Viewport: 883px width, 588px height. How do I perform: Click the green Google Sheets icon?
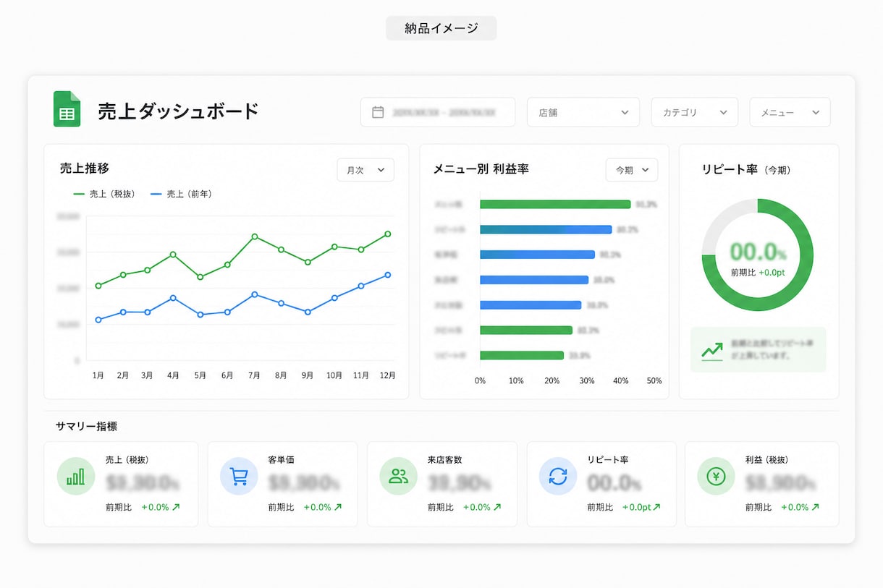[67, 109]
